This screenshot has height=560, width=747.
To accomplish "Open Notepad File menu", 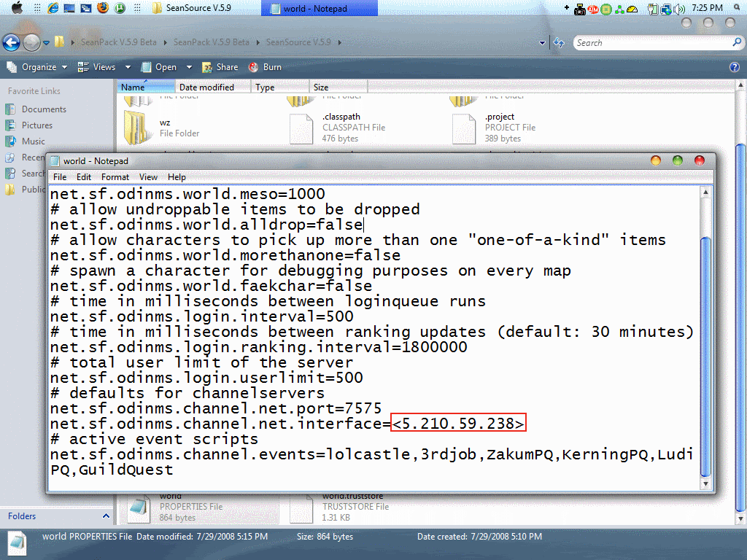I will [x=60, y=177].
